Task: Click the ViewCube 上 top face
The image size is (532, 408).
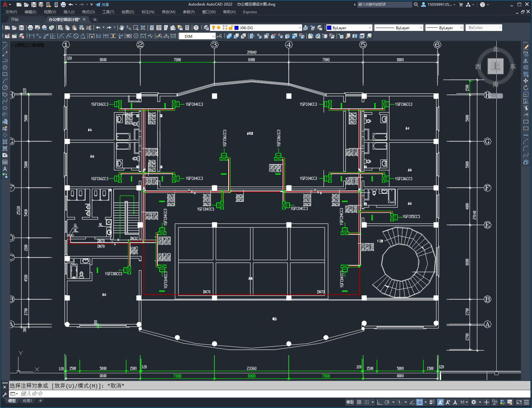Action: pos(495,66)
